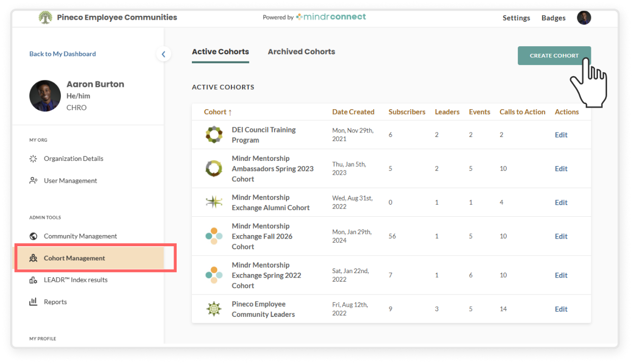
Task: Click 'Pineco Employee Community Leaders' name
Action: [263, 309]
